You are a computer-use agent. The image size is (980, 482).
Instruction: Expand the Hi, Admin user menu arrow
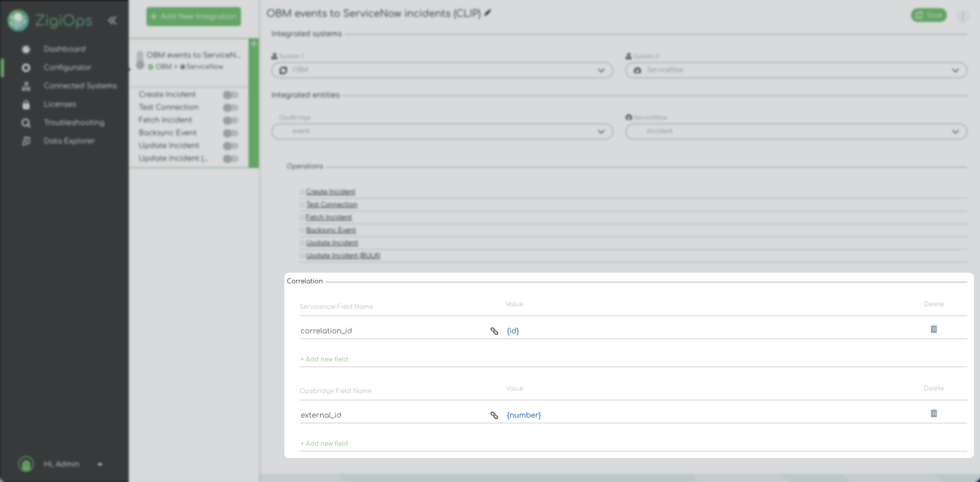(100, 464)
